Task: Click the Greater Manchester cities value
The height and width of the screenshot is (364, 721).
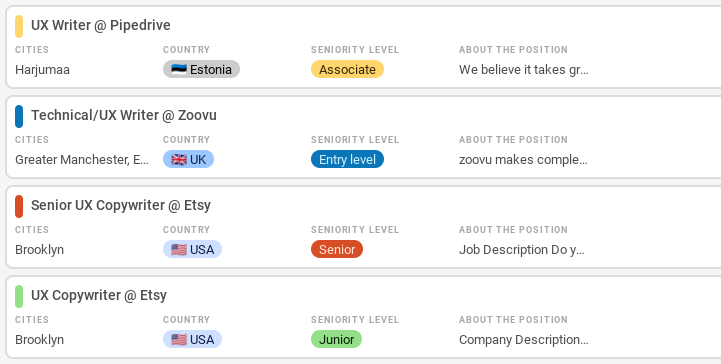Action: 82,160
